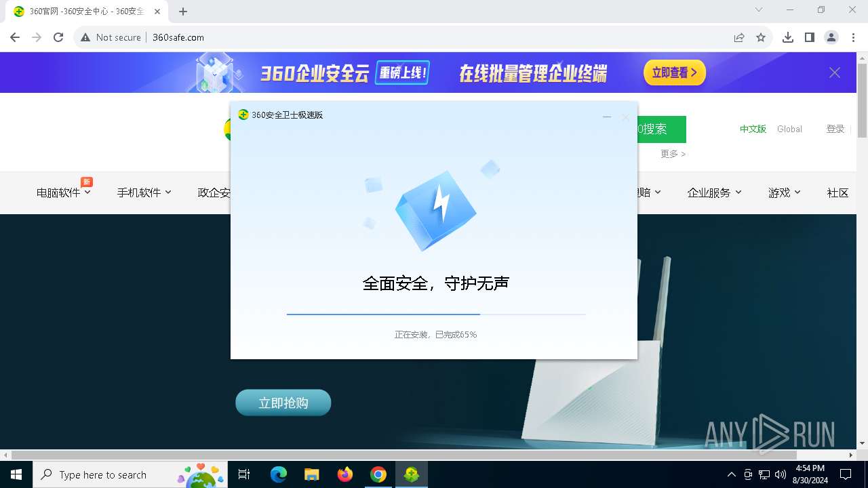This screenshot has height=488, width=868.
Task: Close the 360安全卫士极速版 installer window
Action: [x=625, y=117]
